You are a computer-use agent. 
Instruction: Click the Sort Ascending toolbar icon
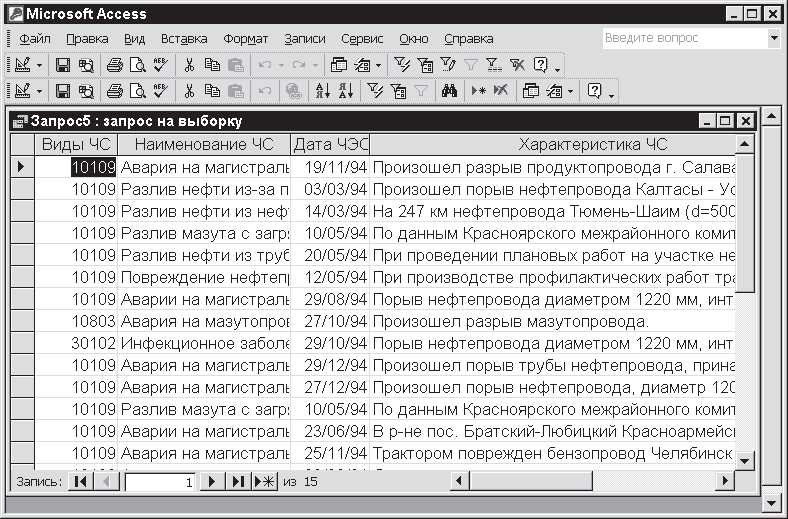point(322,91)
